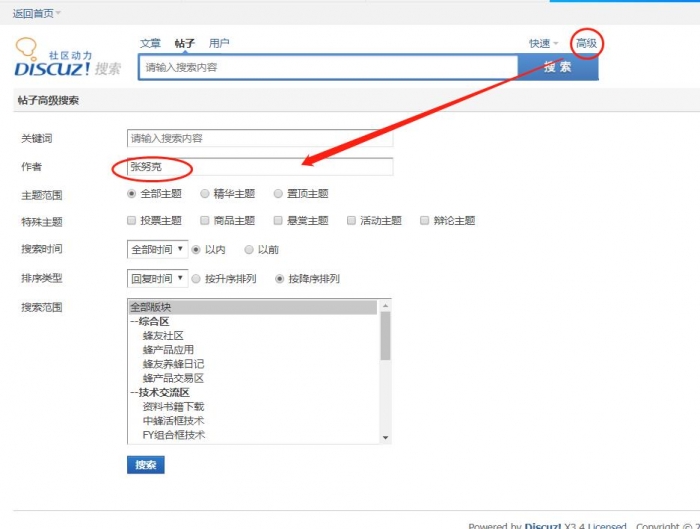Click the scroll-down arrow in the forum list

386,437
